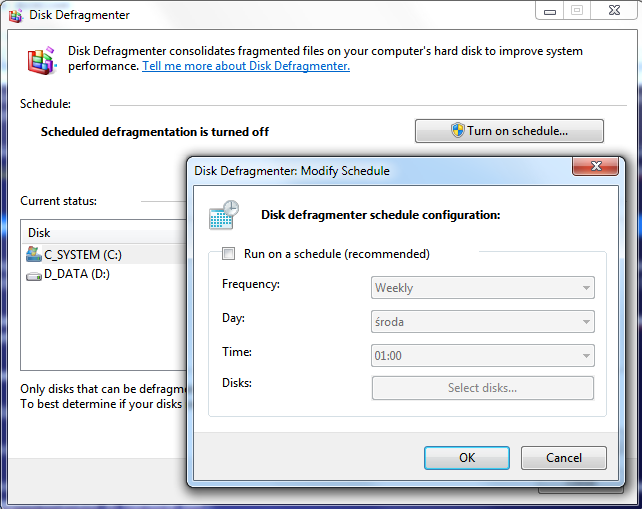Close the Modify Schedule dialog
Viewport: 642px width, 509px height.
[596, 166]
